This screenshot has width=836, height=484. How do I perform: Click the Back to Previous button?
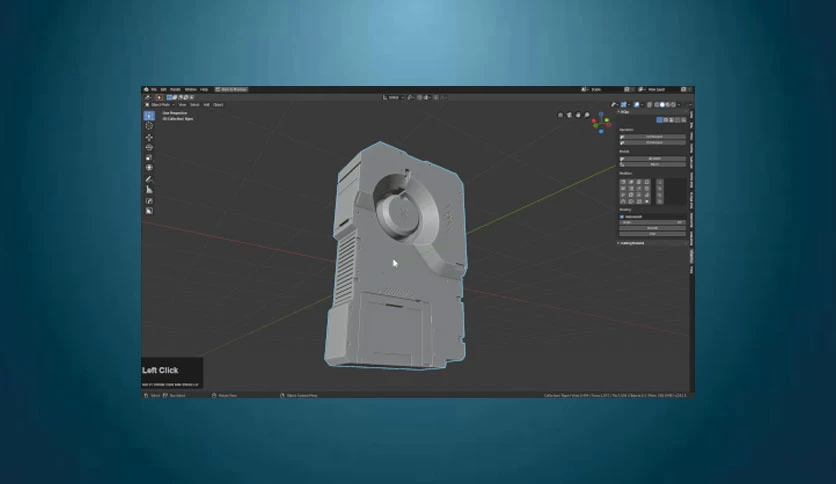click(x=231, y=90)
